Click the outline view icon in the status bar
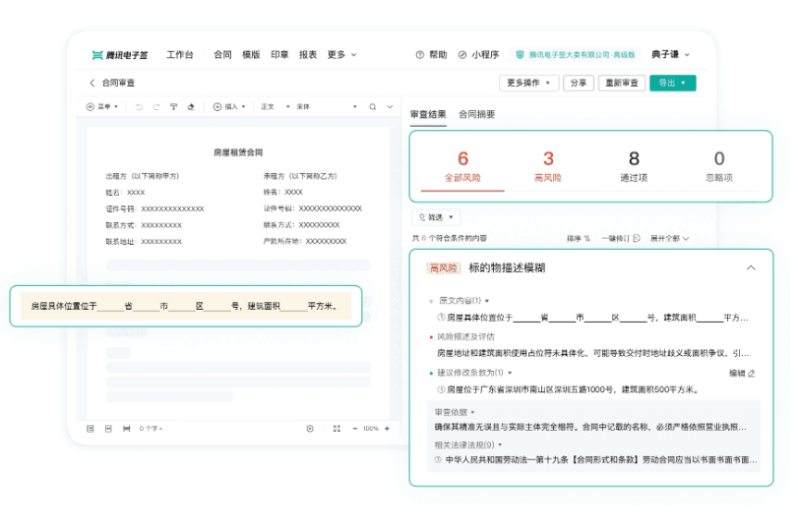Viewport: 798px width, 532px height. (x=91, y=429)
